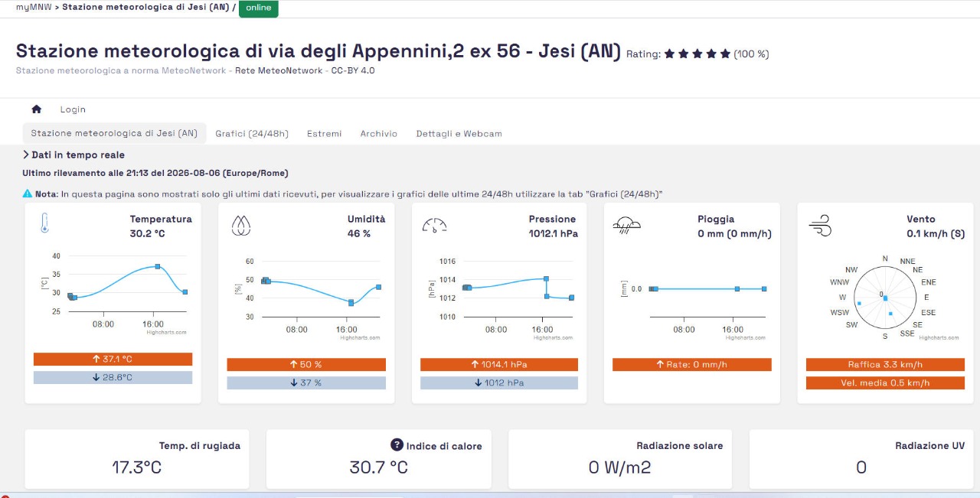Click the warning icon next to Nota

point(28,194)
